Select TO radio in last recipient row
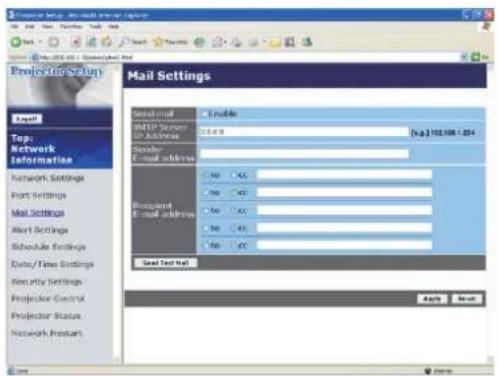Image resolution: width=498 pixels, height=376 pixels. tap(206, 246)
